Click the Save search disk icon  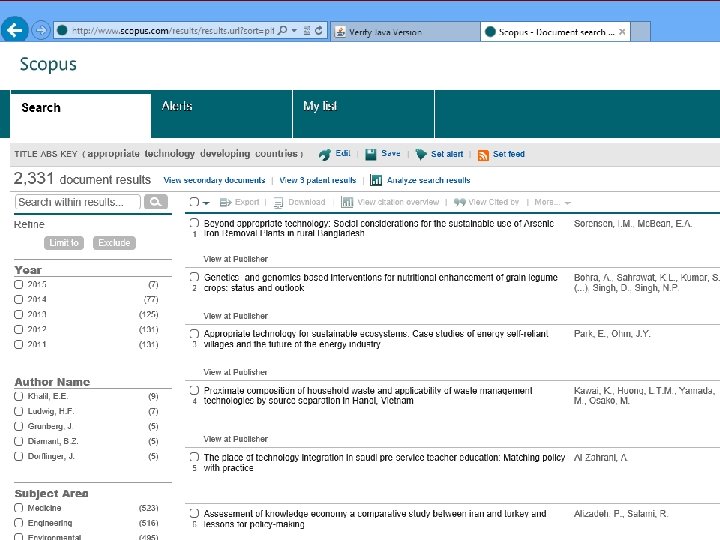[371, 154]
